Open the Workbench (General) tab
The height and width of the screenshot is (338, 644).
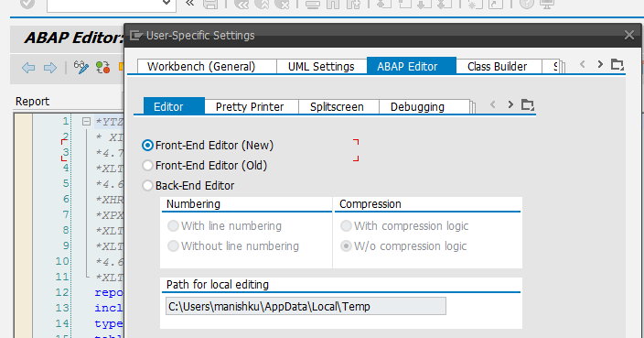201,67
